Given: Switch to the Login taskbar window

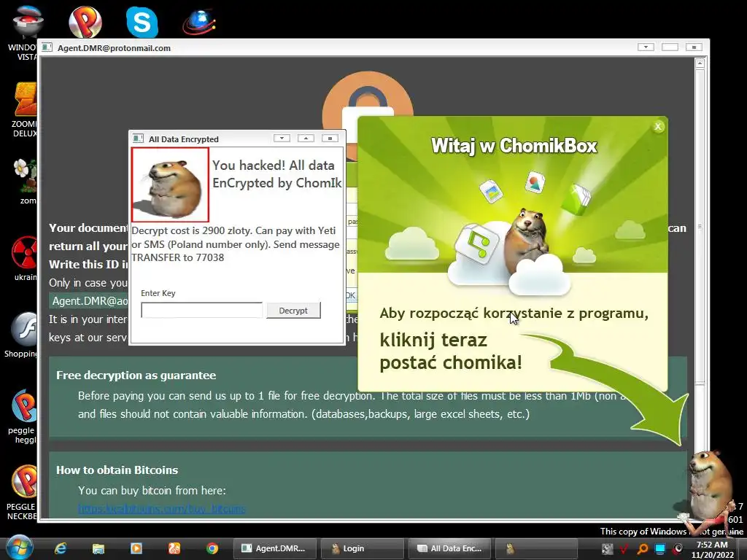Looking at the screenshot, I should point(360,548).
